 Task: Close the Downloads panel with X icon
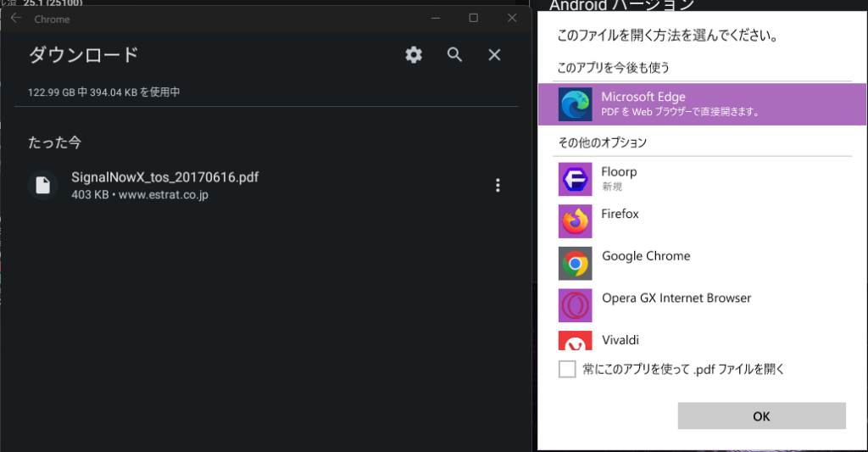pos(494,55)
